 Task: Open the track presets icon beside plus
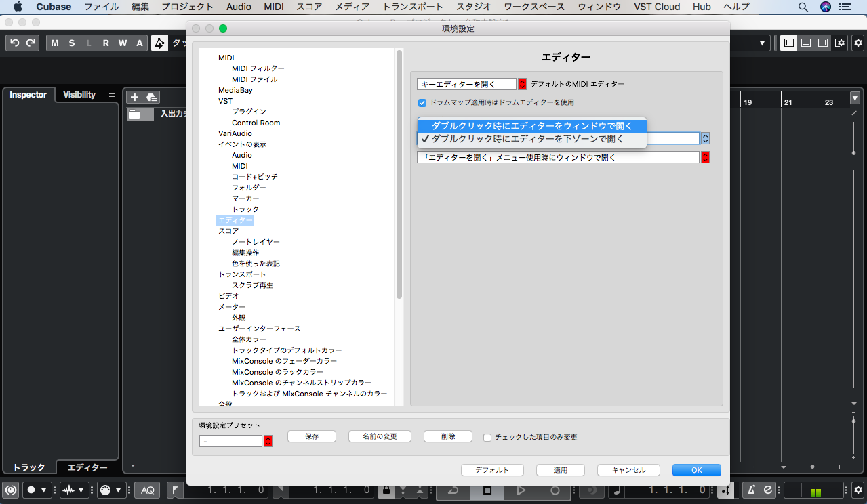(x=152, y=97)
